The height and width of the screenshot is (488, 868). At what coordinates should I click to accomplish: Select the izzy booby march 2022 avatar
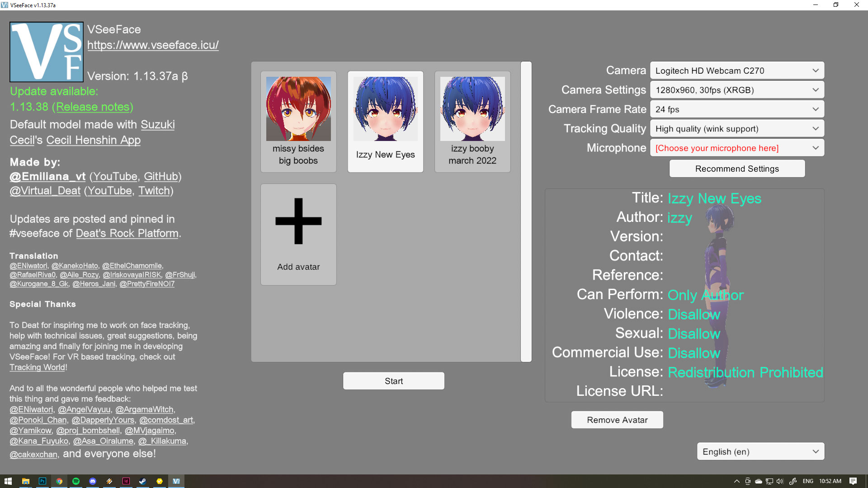[x=472, y=122]
